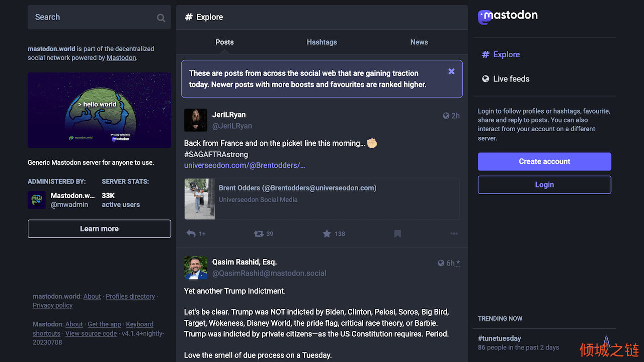Open the Keyboard shortcuts link
Viewport: 644px width, 362px height.
pyautogui.click(x=93, y=329)
